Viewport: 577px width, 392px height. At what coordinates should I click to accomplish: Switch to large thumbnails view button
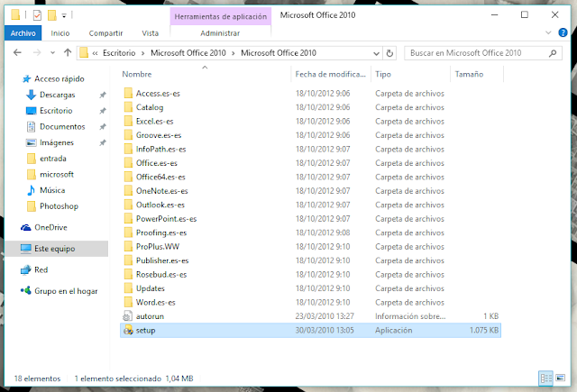point(561,378)
